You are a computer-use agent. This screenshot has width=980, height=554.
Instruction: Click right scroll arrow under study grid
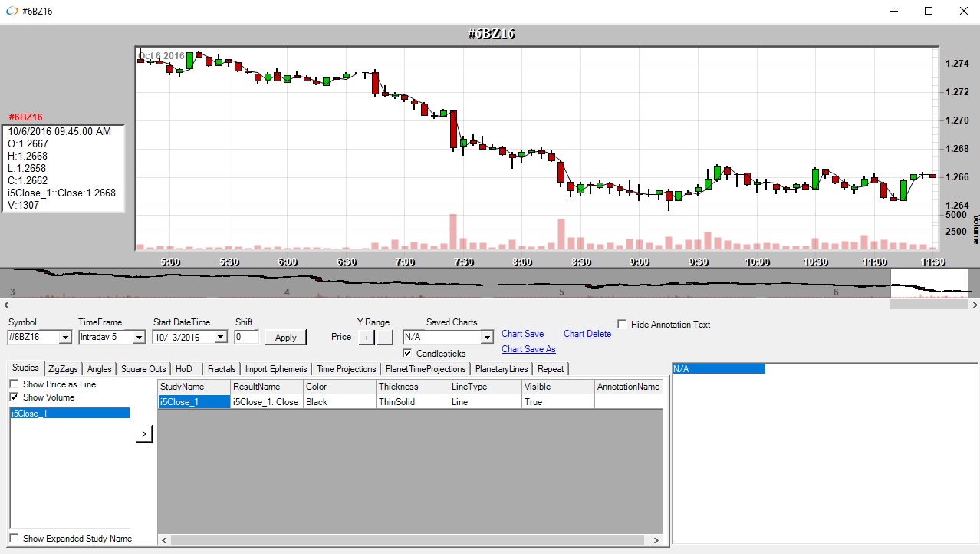pyautogui.click(x=656, y=540)
